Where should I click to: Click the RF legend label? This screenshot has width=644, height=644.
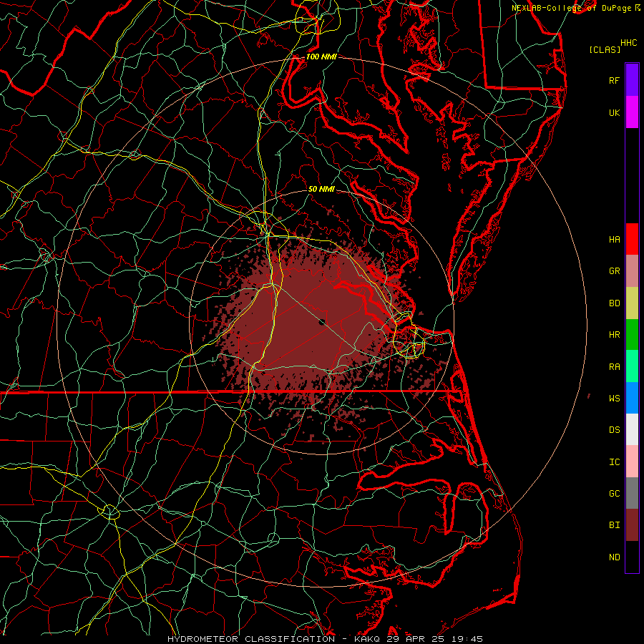pos(614,80)
